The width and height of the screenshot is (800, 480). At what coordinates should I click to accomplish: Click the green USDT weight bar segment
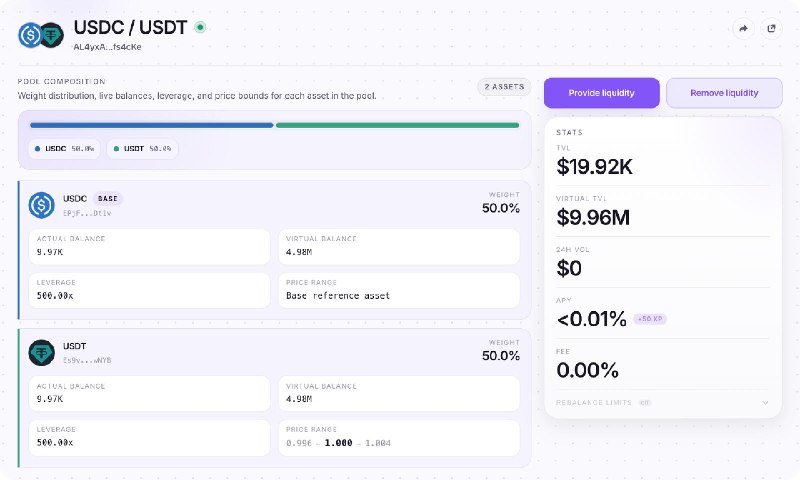pos(397,125)
